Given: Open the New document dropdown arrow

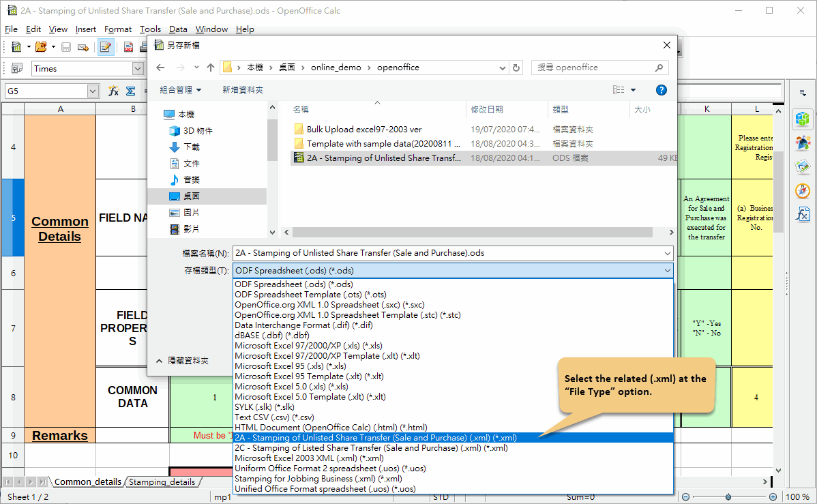Looking at the screenshot, I should pyautogui.click(x=28, y=47).
